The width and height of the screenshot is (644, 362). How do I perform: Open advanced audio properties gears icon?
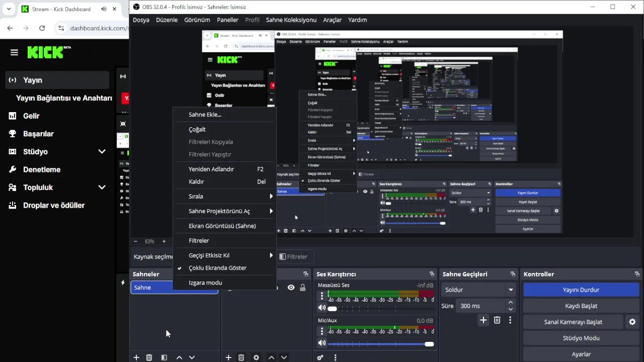(x=320, y=357)
